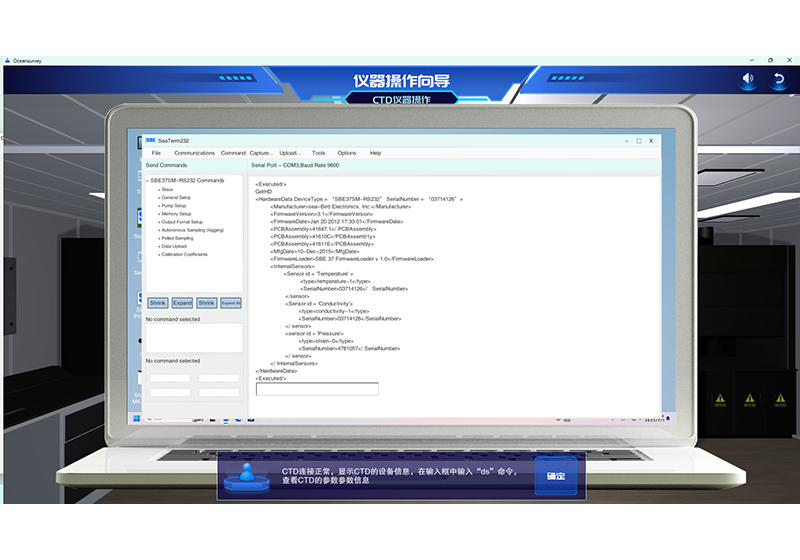Screen dimensions: 800x560
Task: Click the Manufacturer sea-Bird Electronics line
Action: [340, 207]
